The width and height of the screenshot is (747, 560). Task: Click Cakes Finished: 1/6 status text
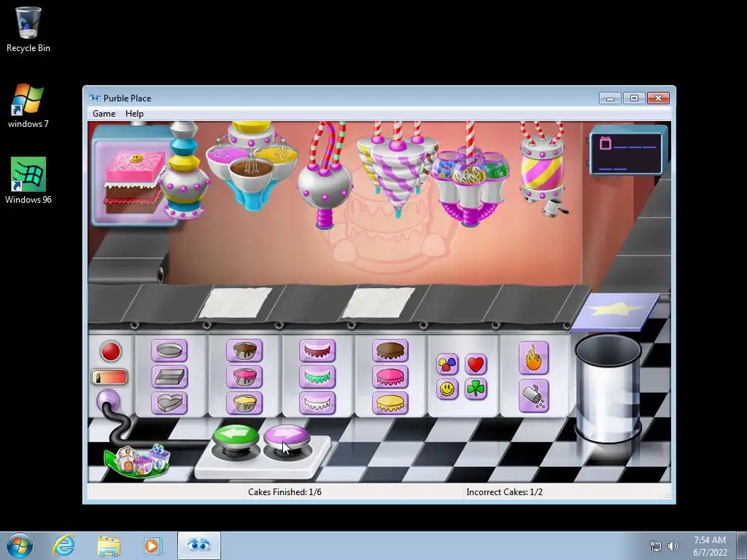click(x=285, y=492)
